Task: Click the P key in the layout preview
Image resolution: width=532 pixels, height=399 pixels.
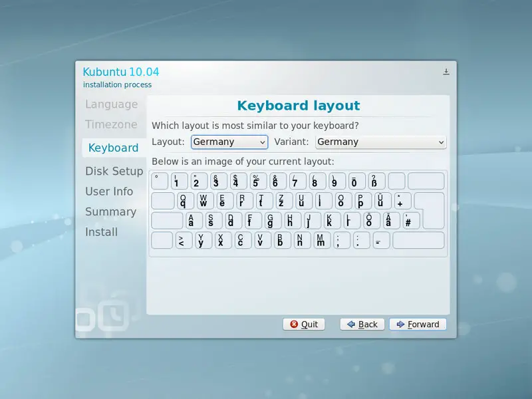Action: pos(362,201)
